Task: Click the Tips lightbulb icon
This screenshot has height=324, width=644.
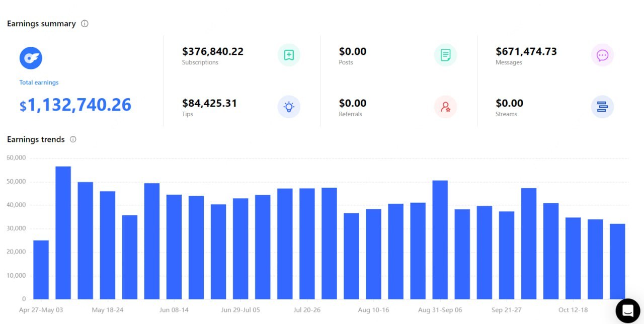Action: point(288,107)
